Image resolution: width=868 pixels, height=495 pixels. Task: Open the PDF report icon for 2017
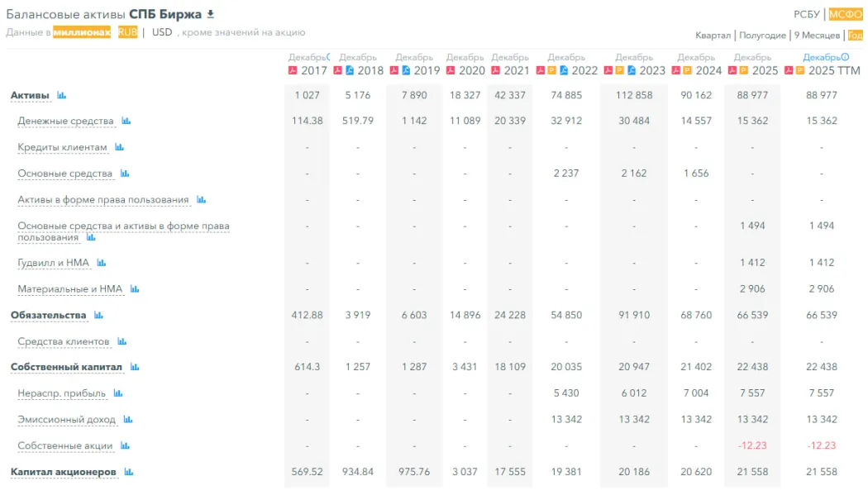click(293, 70)
